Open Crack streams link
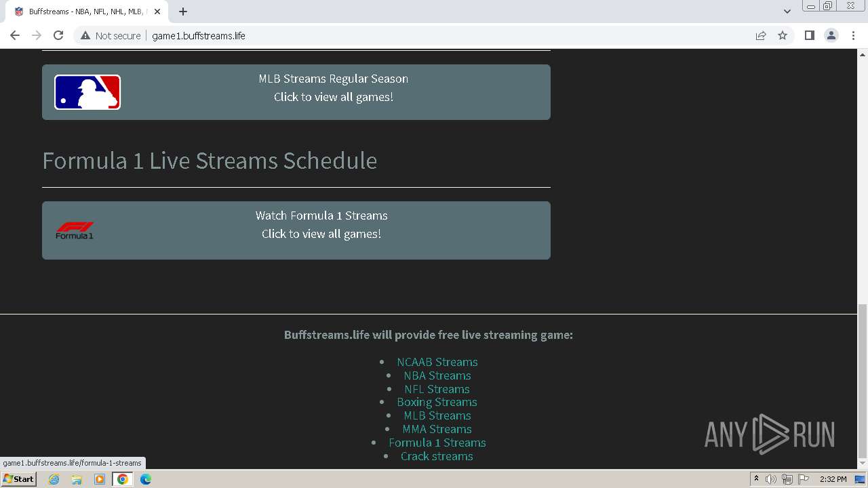Viewport: 868px width, 488px height. (437, 456)
